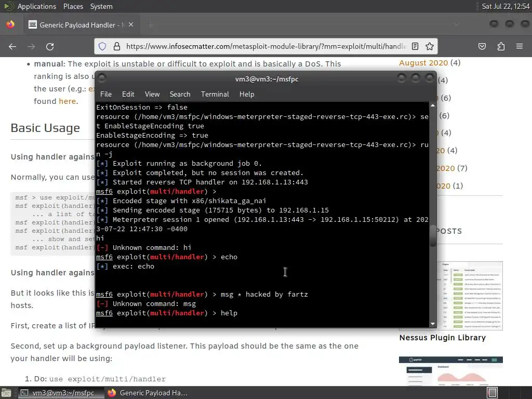This screenshot has height=399, width=532.
Task: Click the Basic Usage heading
Action: point(45,128)
